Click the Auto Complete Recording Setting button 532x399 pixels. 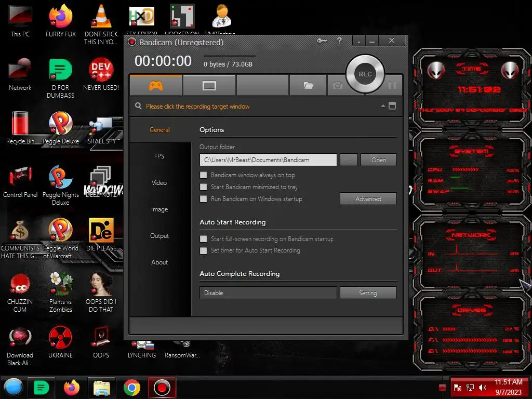[368, 293]
